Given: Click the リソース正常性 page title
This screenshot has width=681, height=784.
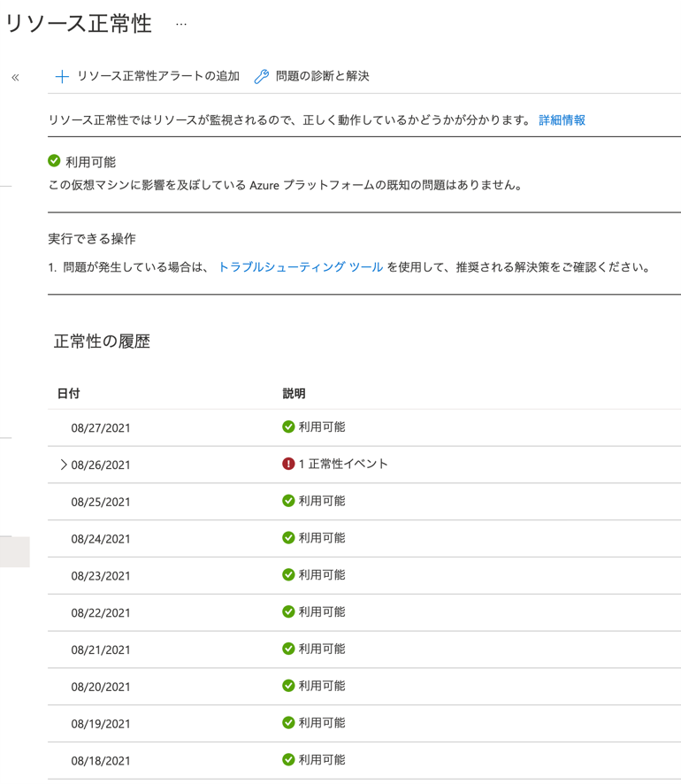Looking at the screenshot, I should point(79,24).
